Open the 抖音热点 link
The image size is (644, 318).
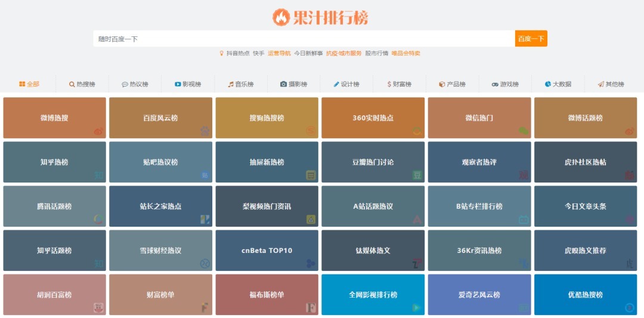click(238, 53)
